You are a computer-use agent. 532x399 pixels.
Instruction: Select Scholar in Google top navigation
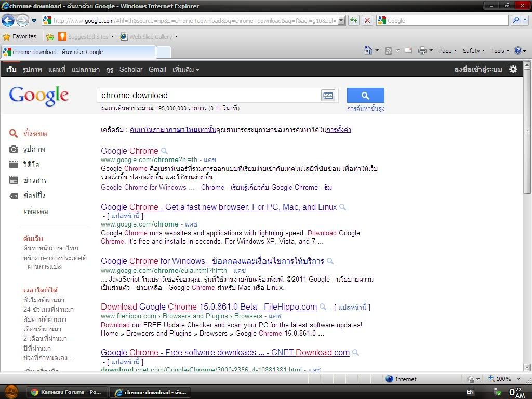pos(130,69)
